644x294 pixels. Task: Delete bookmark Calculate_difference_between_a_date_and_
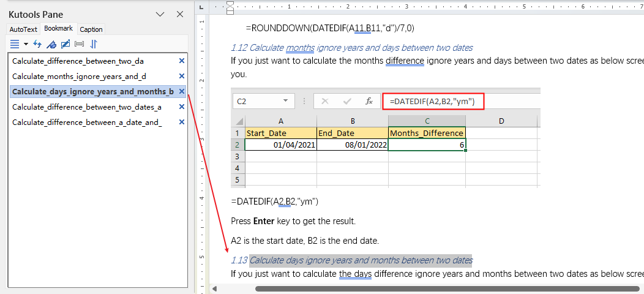coord(182,122)
